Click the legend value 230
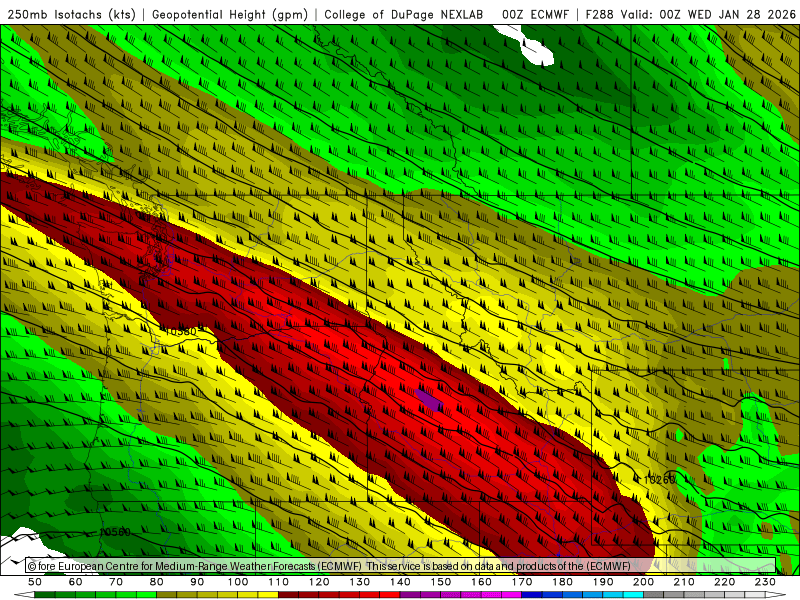The image size is (800, 600). [x=765, y=582]
